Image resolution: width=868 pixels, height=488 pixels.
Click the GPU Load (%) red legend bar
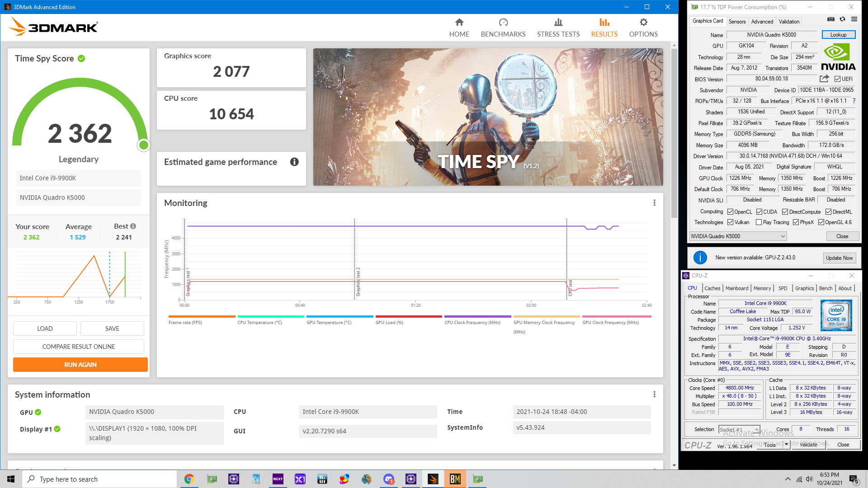(409, 316)
